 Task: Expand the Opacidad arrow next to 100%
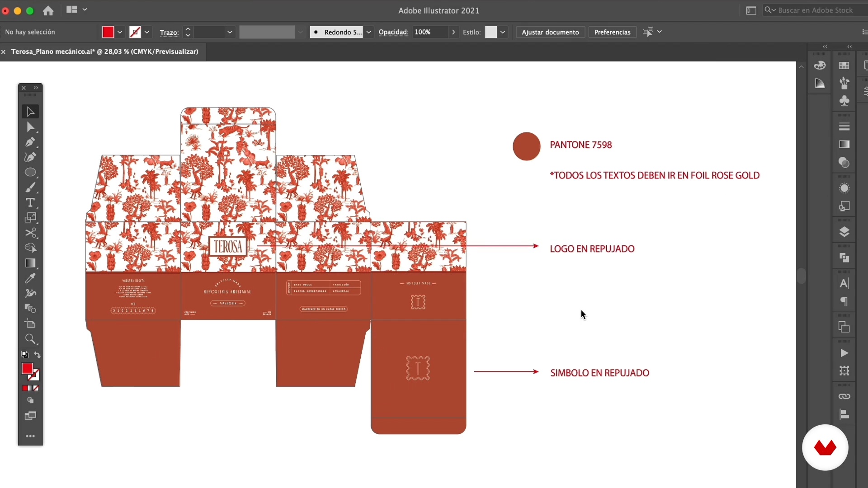[453, 32]
